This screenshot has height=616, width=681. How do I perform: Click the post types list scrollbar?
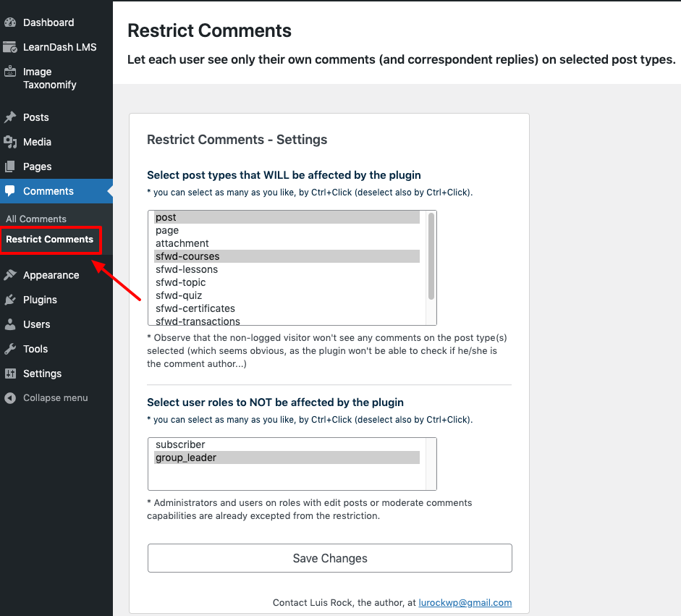pyautogui.click(x=431, y=256)
